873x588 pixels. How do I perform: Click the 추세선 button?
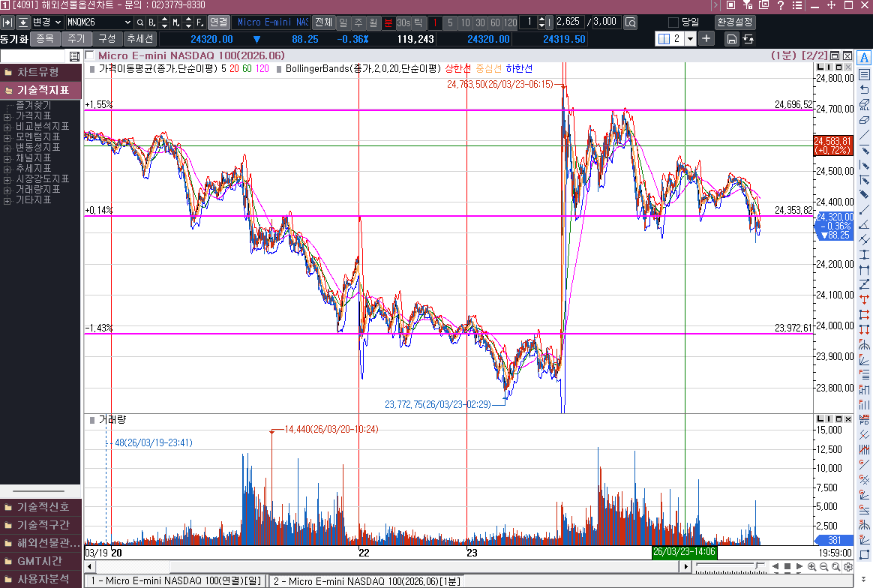click(x=139, y=38)
